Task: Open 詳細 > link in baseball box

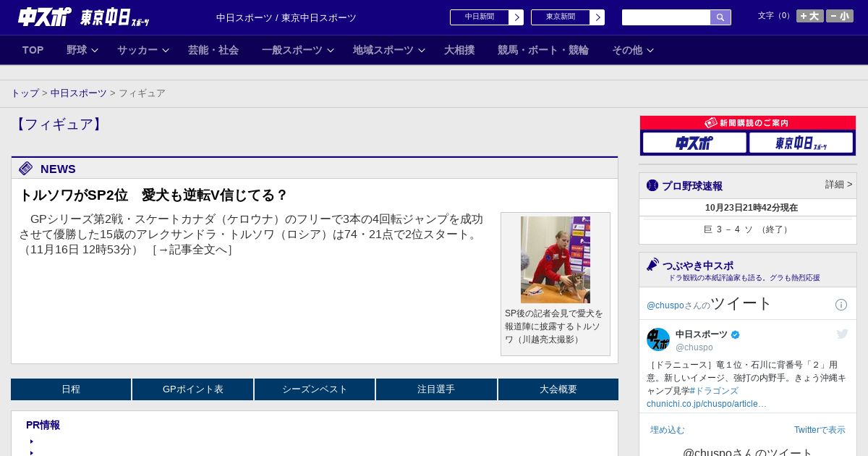Action: pyautogui.click(x=839, y=185)
